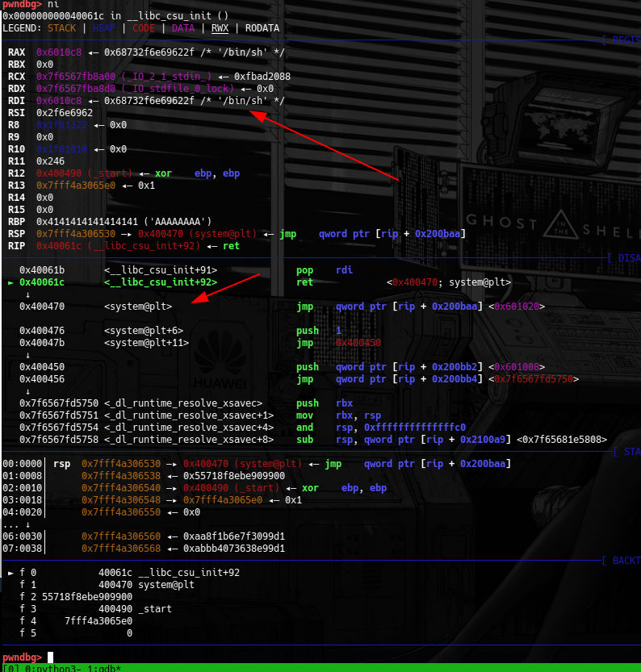641x672 pixels.
Task: Click the HEAP legend label
Action: coord(104,28)
